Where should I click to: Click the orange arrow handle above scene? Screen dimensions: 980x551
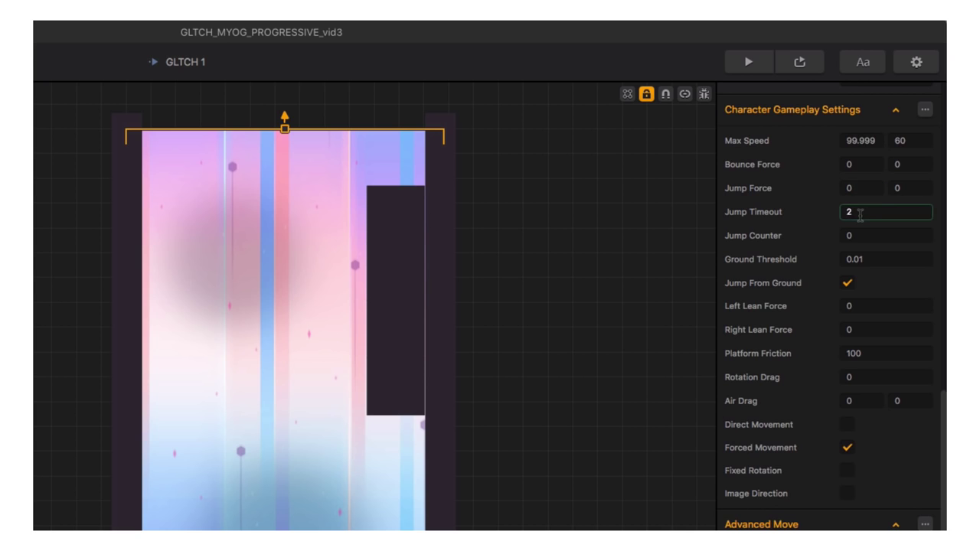285,117
